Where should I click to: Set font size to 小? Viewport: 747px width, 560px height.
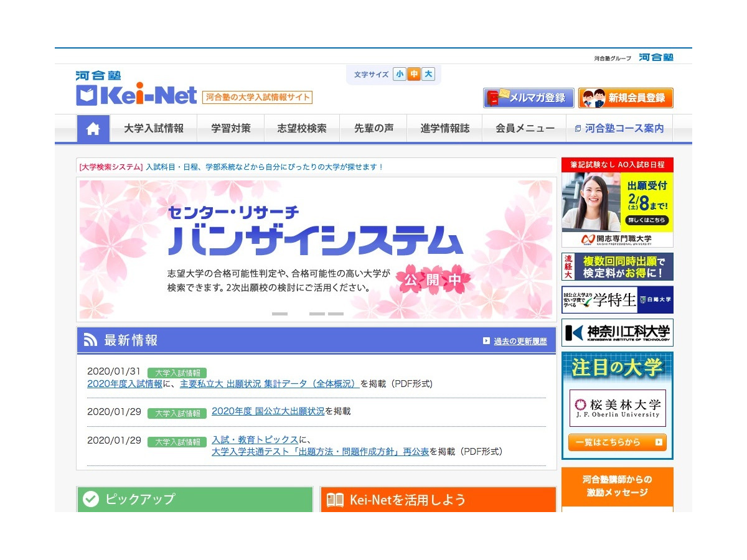(x=399, y=75)
